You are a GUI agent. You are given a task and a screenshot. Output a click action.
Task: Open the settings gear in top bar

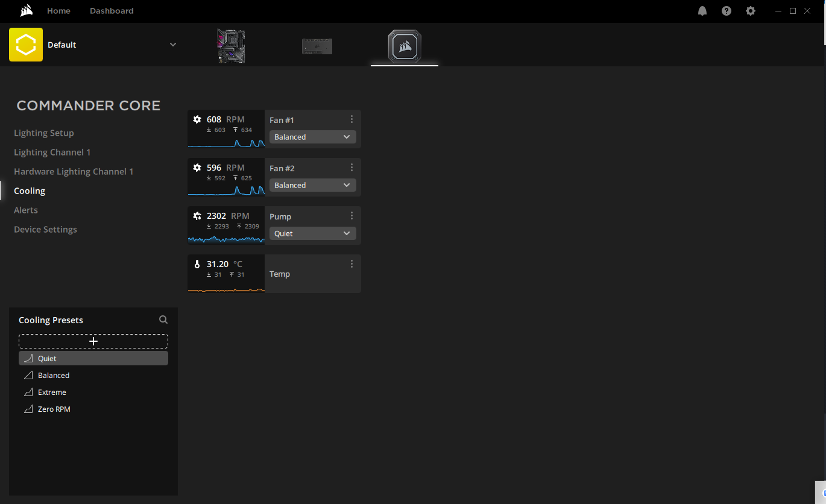pos(751,11)
